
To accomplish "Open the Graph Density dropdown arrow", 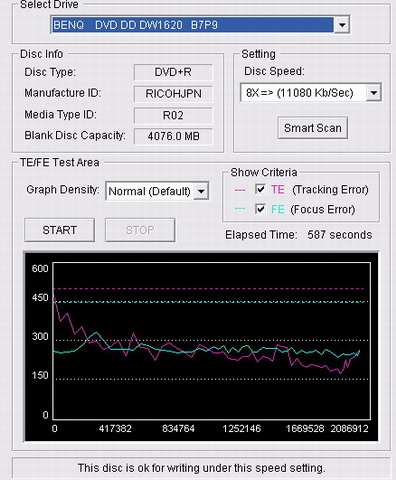I will [201, 191].
